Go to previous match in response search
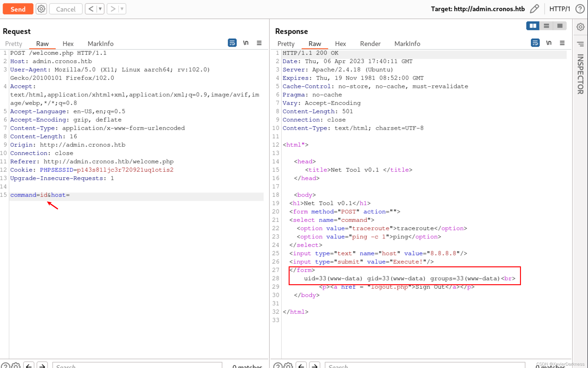588x368 pixels. 301,366
